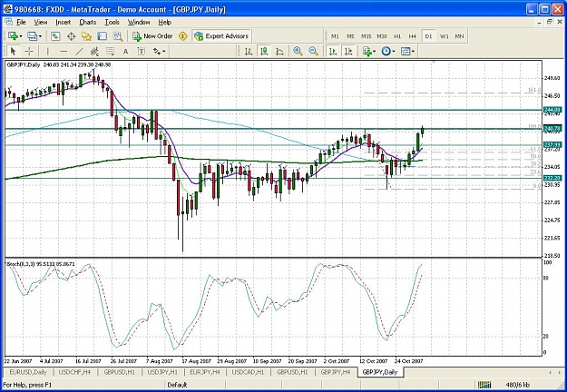Select the GBPJPY,Daily chart tab
The width and height of the screenshot is (567, 392).
click(380, 372)
